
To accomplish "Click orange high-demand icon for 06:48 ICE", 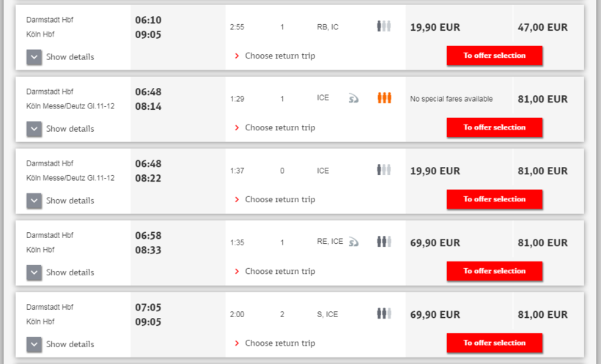I will point(384,98).
